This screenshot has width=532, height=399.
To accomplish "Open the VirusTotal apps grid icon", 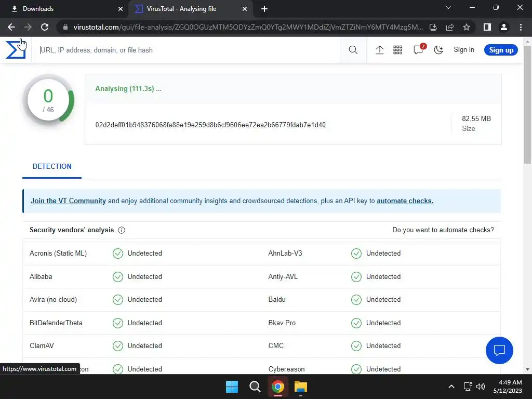I will point(397,50).
